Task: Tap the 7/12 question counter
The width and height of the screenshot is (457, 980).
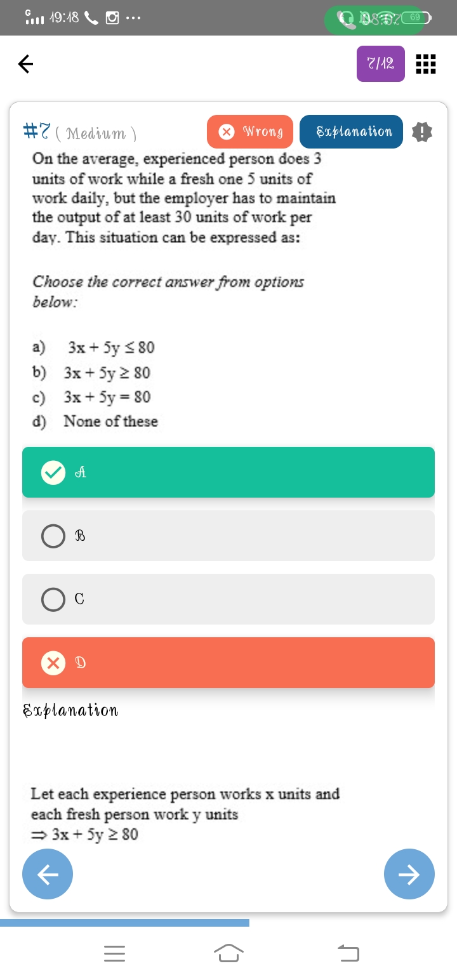Action: (x=381, y=63)
